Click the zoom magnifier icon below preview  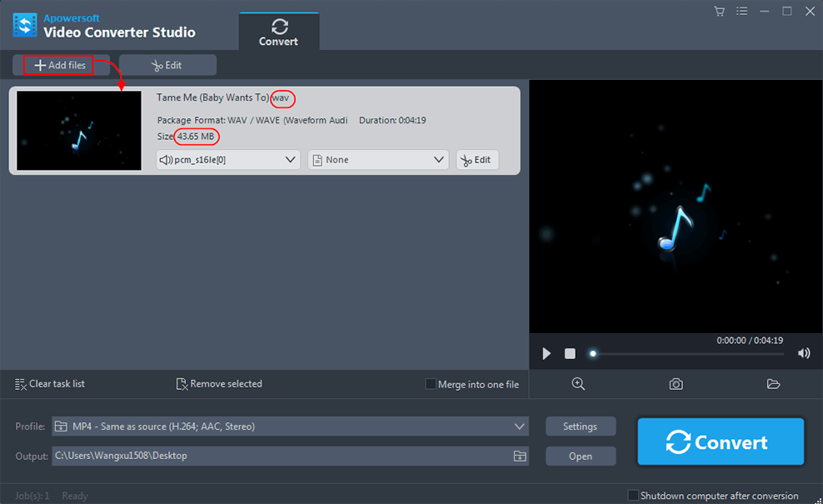[578, 384]
